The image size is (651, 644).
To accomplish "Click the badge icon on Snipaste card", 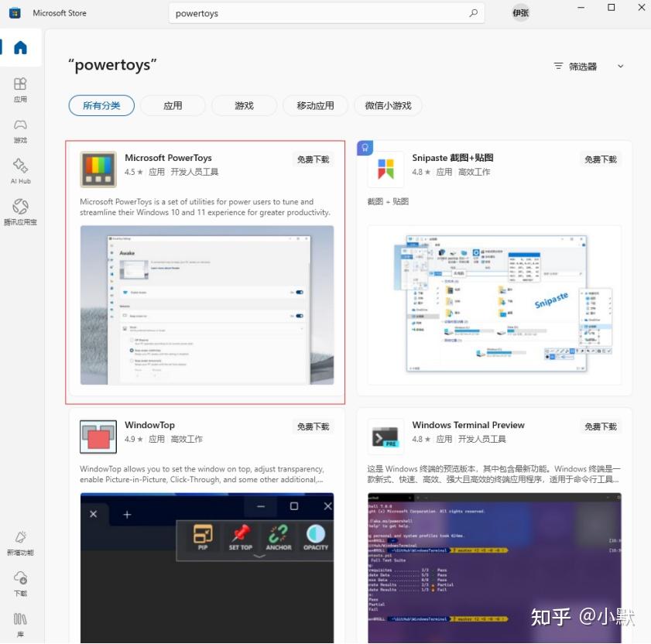I will pyautogui.click(x=365, y=148).
